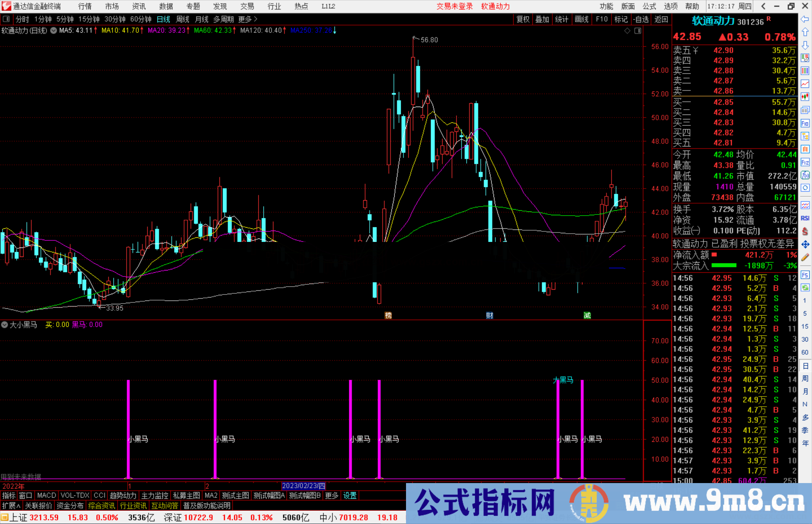Click the back arrow icon atop right sidebar
This screenshot has height=524, width=812.
pyautogui.click(x=805, y=18)
